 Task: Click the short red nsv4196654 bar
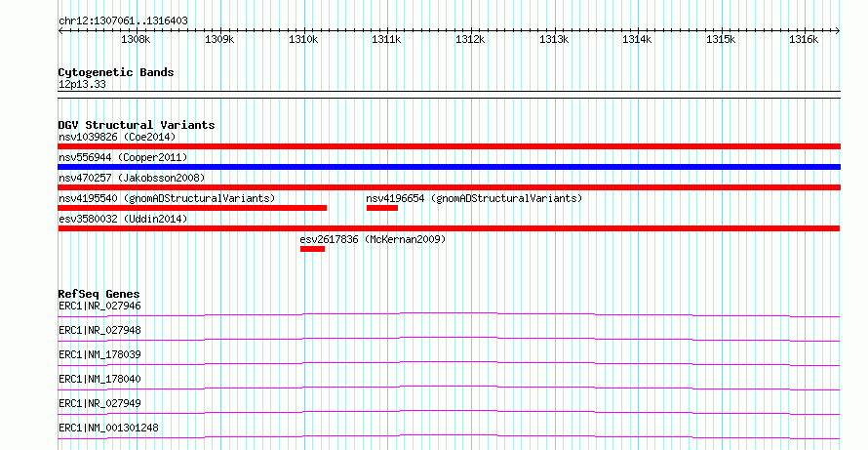pos(382,208)
